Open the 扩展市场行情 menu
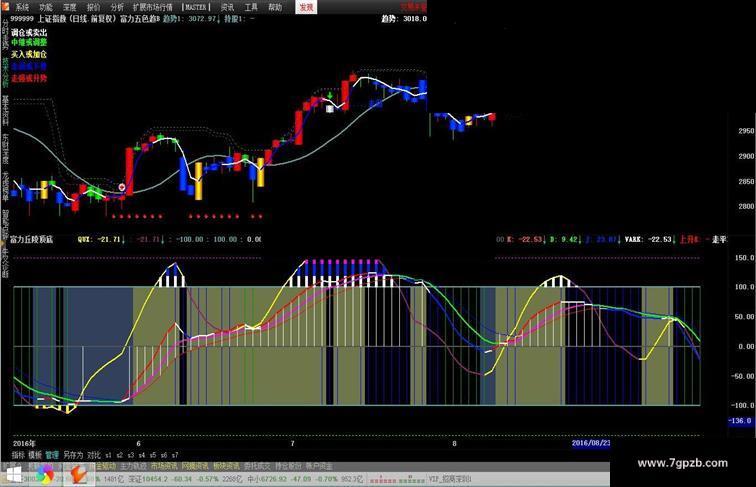 [x=152, y=7]
